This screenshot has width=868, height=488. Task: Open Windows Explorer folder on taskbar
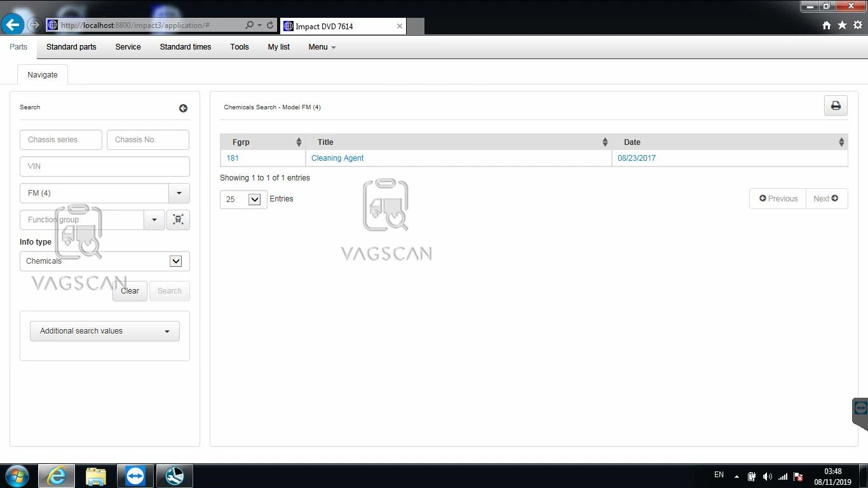coord(96,476)
